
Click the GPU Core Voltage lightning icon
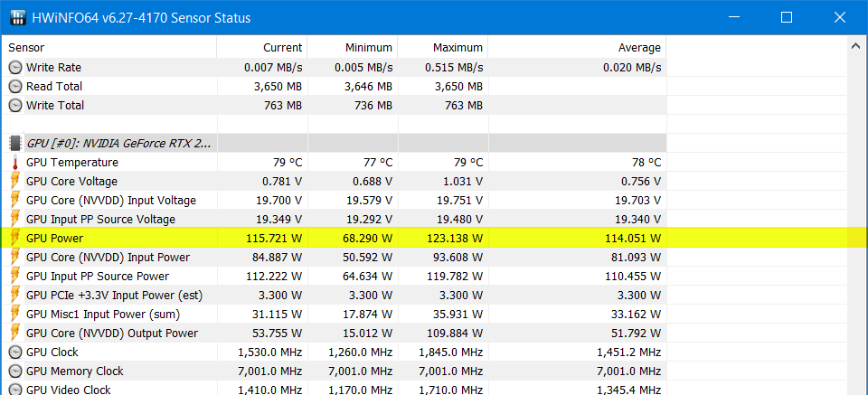click(x=15, y=182)
